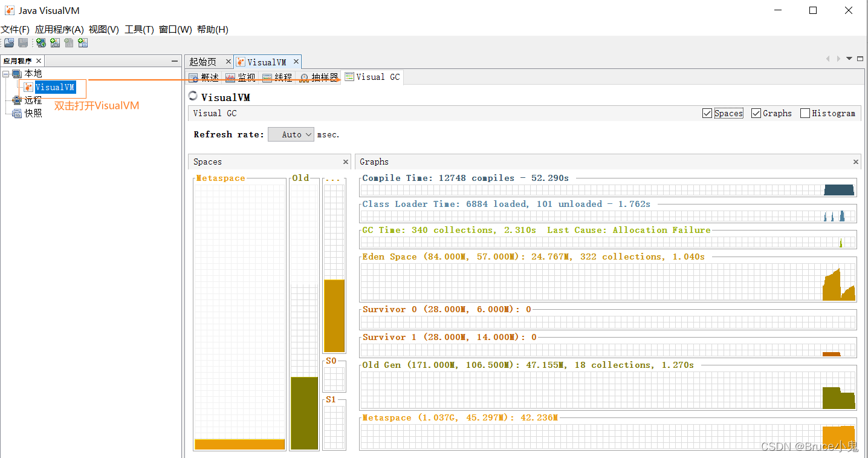
Task: Switch to the 起始页 tab
Action: tap(202, 62)
